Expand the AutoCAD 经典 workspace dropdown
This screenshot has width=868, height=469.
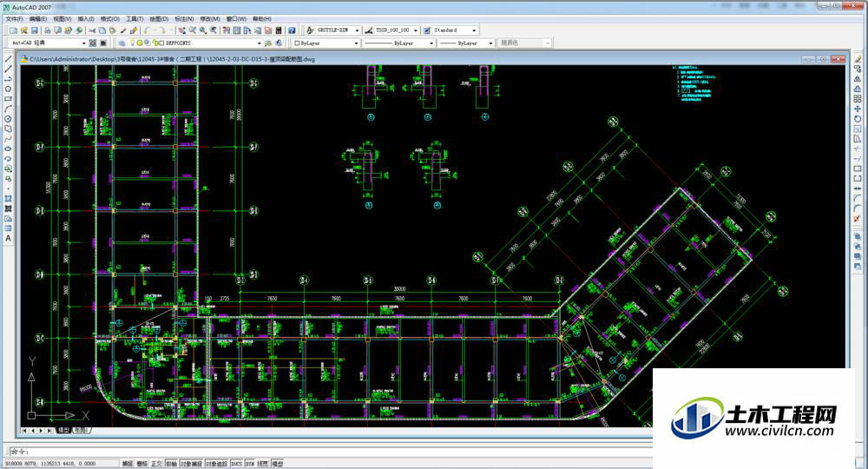84,43
